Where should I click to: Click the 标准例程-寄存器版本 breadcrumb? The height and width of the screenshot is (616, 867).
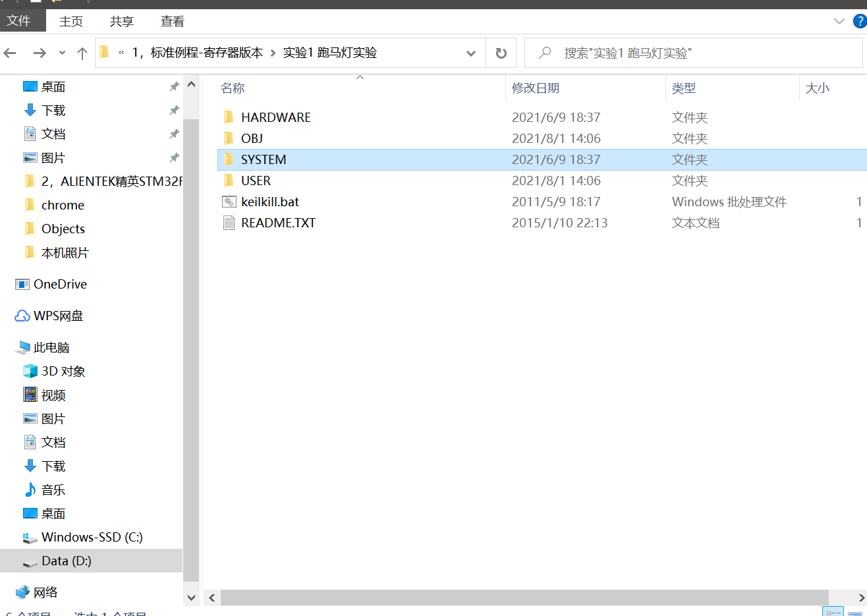197,53
